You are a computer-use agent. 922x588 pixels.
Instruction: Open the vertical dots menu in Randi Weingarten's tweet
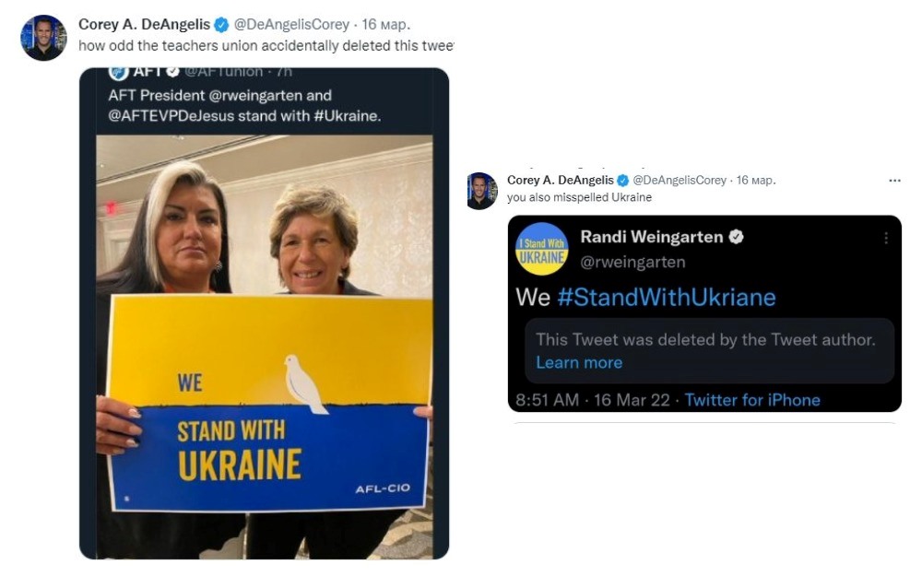[886, 238]
